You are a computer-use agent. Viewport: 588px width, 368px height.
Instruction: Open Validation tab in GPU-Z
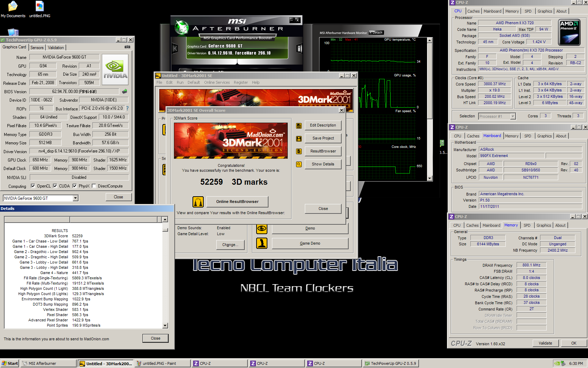click(56, 48)
